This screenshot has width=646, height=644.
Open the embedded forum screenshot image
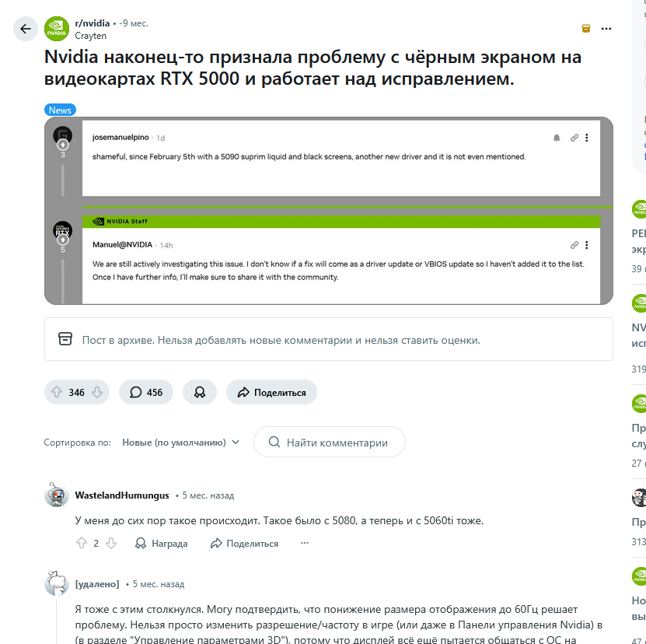[328, 211]
